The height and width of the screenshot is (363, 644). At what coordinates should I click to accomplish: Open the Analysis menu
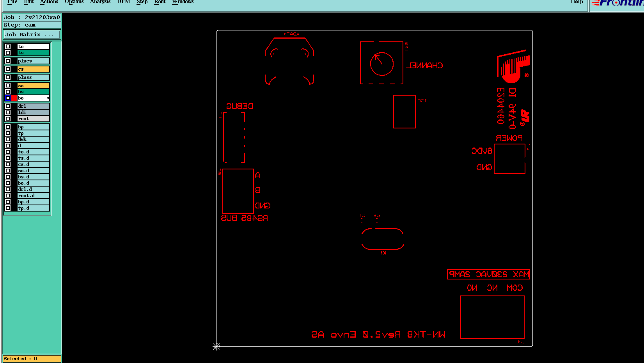tap(100, 2)
